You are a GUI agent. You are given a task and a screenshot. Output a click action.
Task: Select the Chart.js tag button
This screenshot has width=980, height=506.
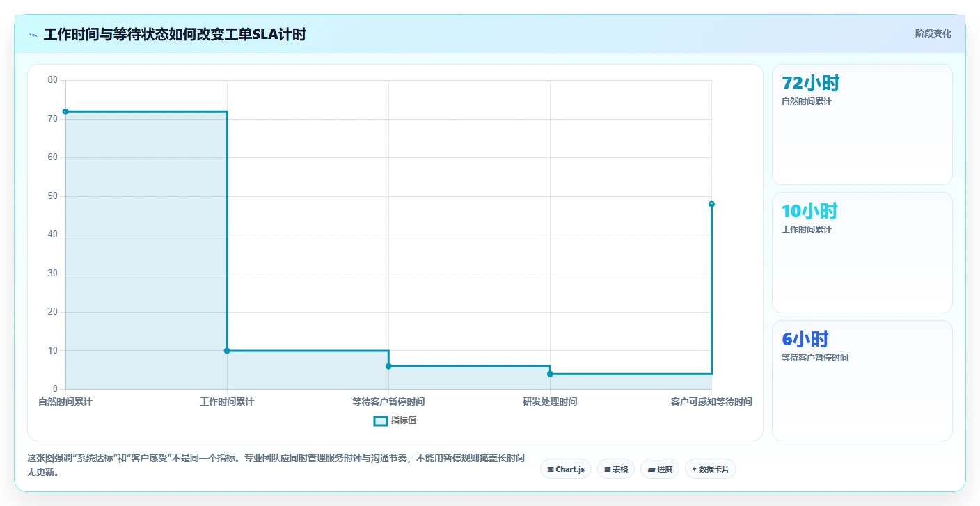566,469
